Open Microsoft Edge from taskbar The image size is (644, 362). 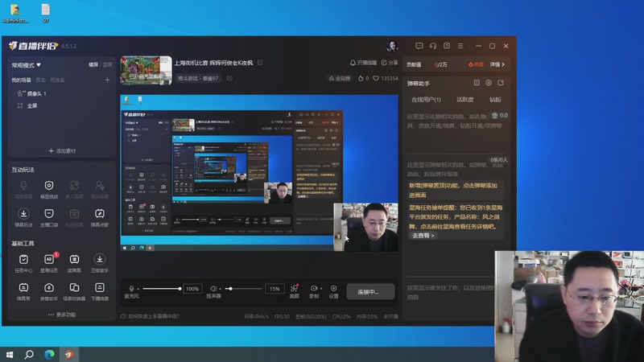[x=49, y=354]
